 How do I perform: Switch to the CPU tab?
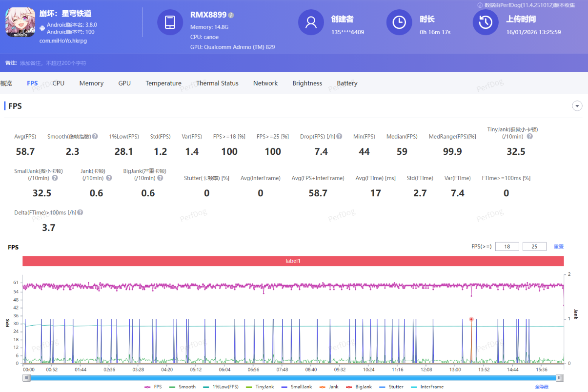[x=59, y=83]
